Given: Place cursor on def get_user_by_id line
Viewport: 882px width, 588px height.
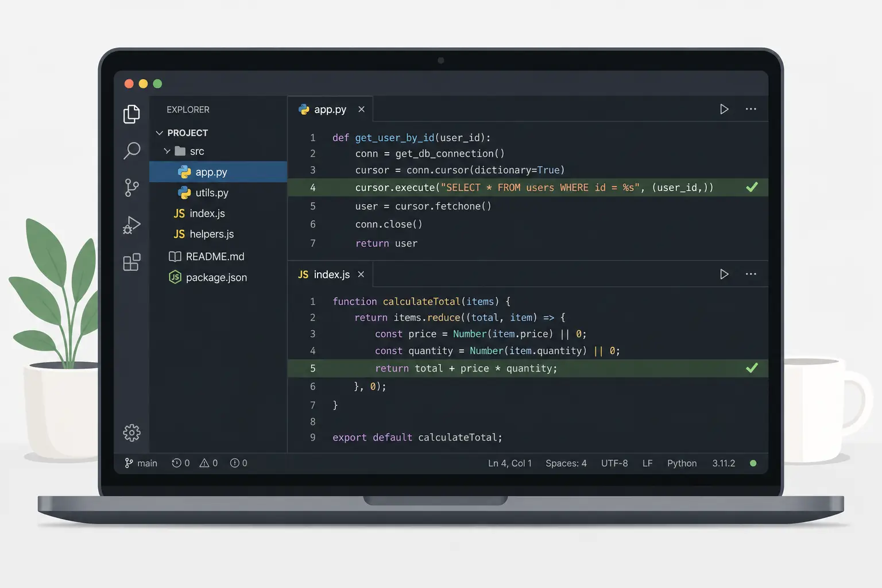Looking at the screenshot, I should click(x=412, y=138).
